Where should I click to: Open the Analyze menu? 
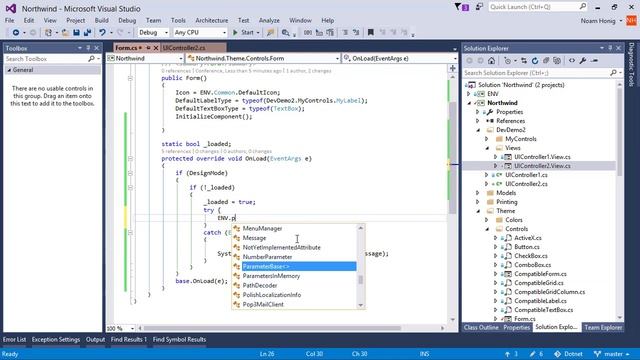tap(269, 20)
